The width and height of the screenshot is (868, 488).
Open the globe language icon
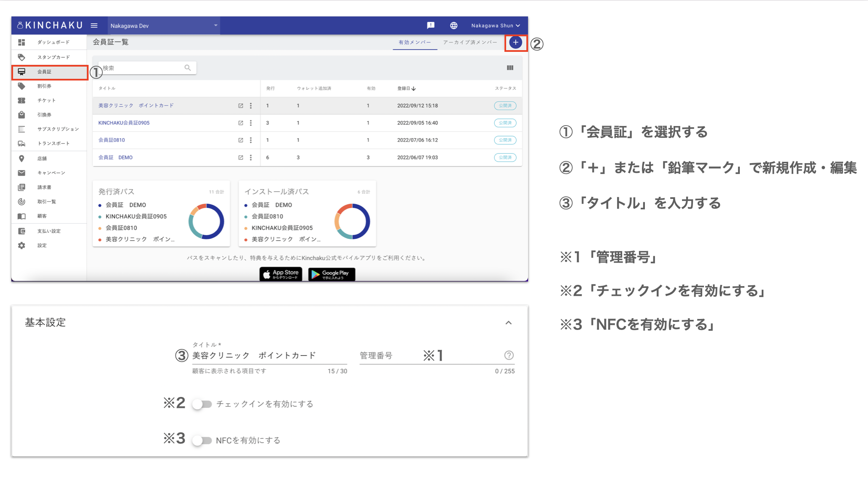point(453,26)
